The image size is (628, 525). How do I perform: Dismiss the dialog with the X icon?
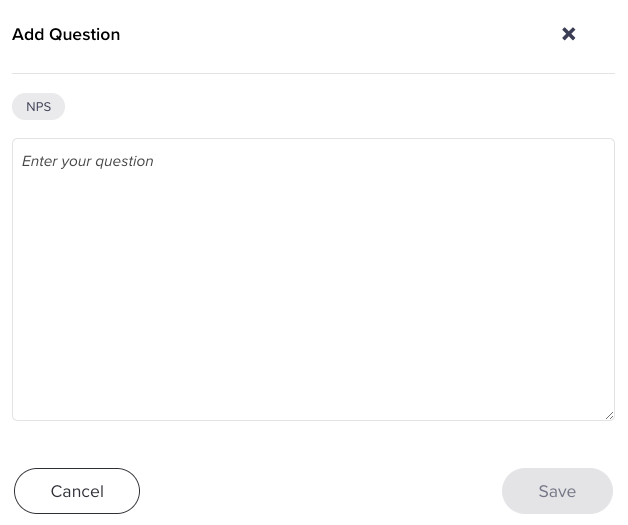pos(569,34)
